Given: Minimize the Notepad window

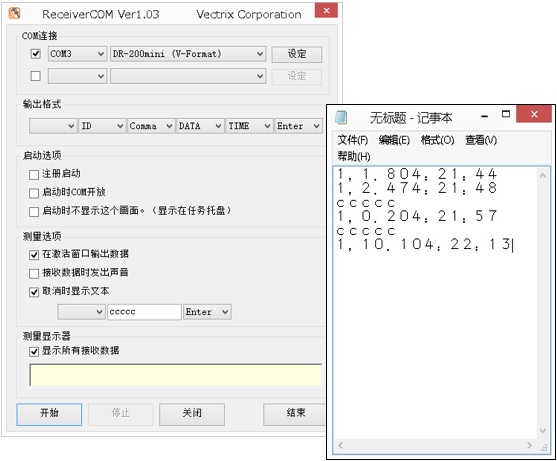Looking at the screenshot, I should coord(485,116).
